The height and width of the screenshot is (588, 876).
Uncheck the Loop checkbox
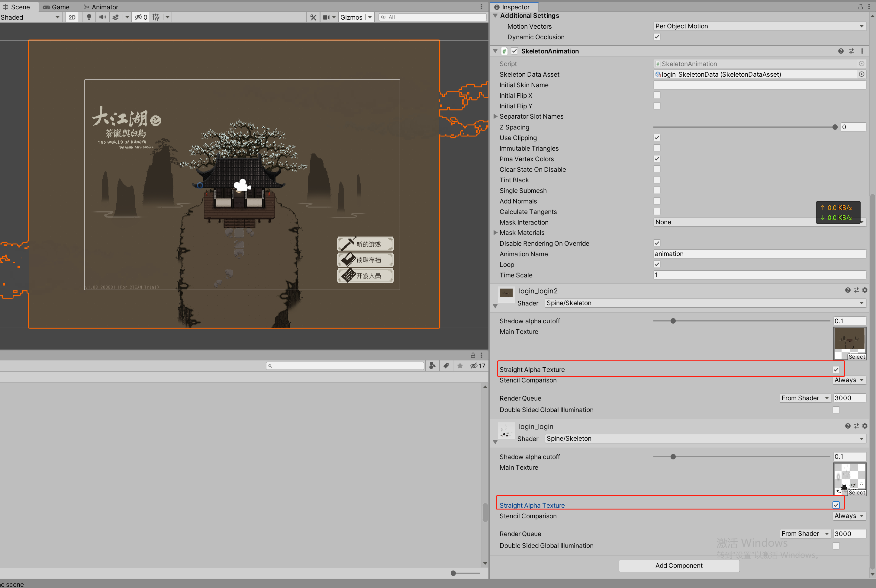657,264
